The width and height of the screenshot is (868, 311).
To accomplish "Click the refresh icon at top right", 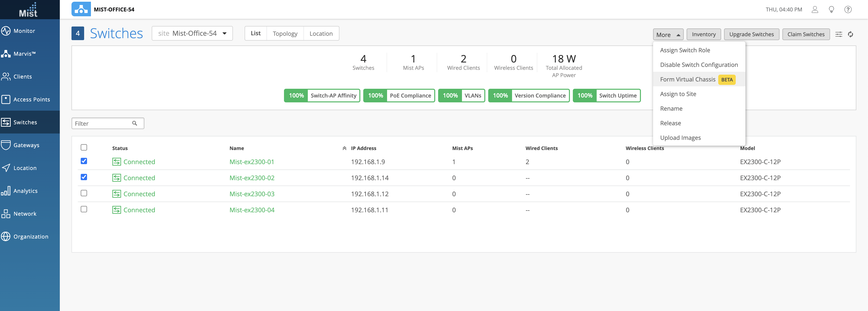I will pyautogui.click(x=850, y=34).
